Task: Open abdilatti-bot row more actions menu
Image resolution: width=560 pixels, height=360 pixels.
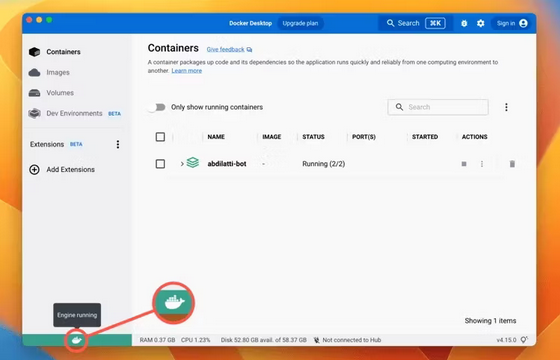Action: (x=482, y=164)
